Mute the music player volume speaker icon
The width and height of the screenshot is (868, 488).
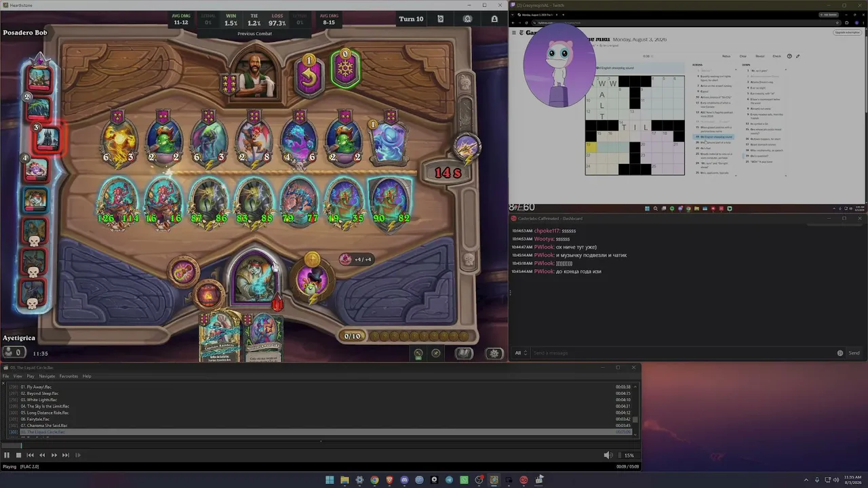608,455
